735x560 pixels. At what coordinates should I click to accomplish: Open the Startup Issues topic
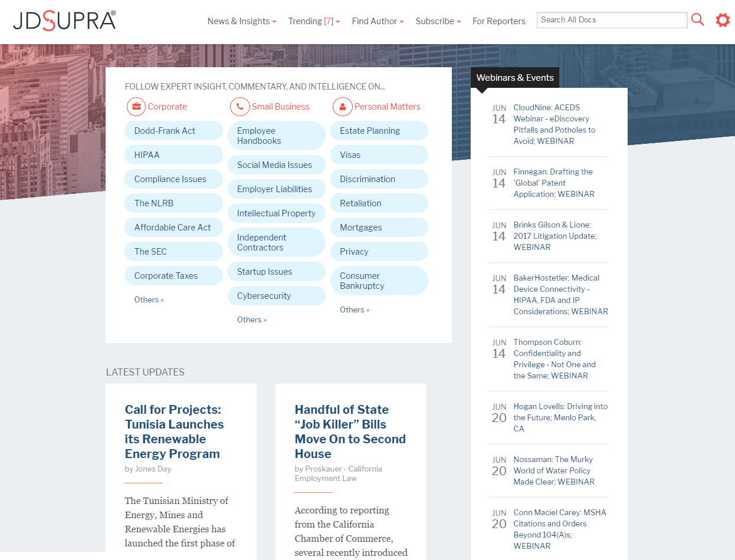tap(277, 272)
